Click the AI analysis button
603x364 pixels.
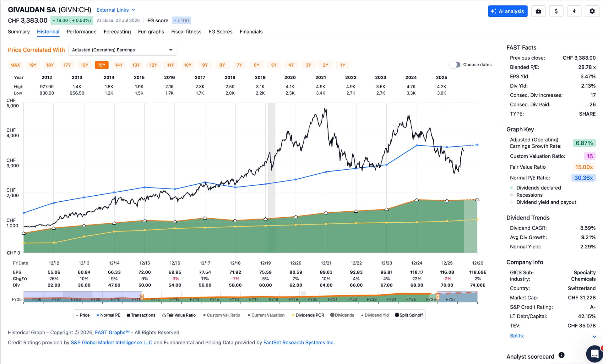click(508, 11)
